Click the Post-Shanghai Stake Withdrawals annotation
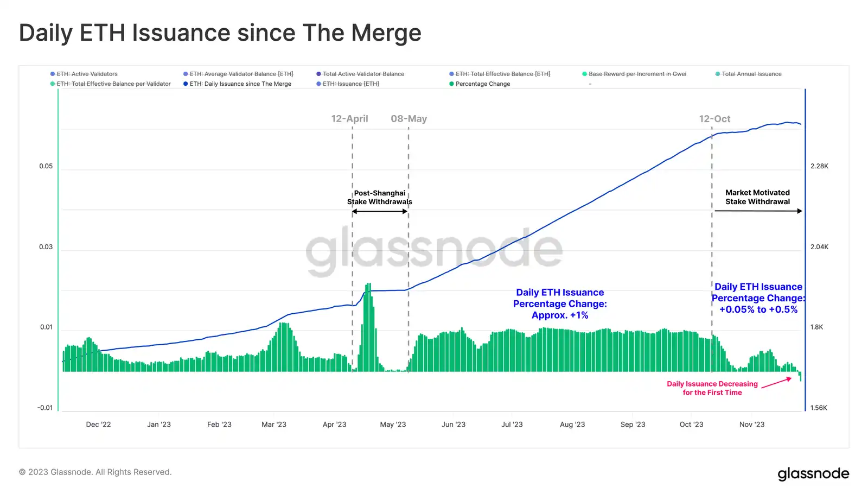The image size is (868, 500). click(x=380, y=198)
